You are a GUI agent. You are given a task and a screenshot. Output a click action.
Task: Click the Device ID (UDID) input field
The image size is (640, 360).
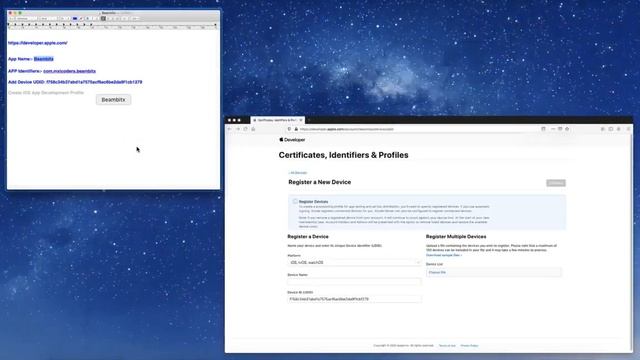tap(354, 299)
